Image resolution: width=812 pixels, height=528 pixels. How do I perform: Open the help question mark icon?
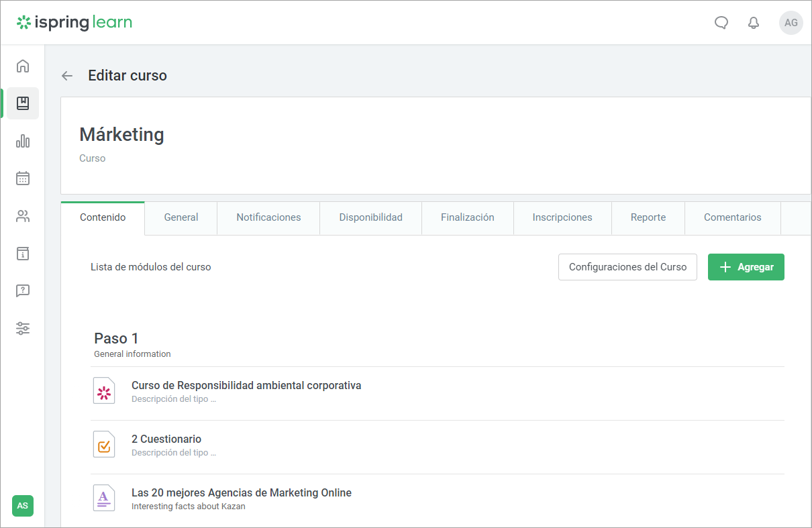23,291
